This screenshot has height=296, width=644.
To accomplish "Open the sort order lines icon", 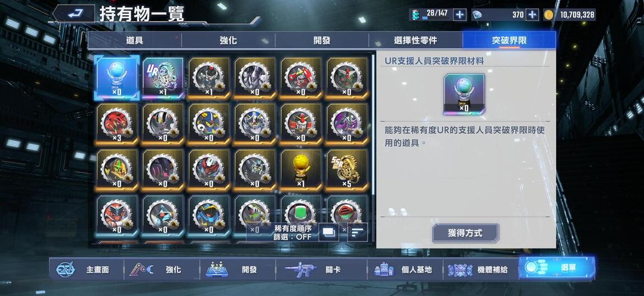I will (x=357, y=232).
